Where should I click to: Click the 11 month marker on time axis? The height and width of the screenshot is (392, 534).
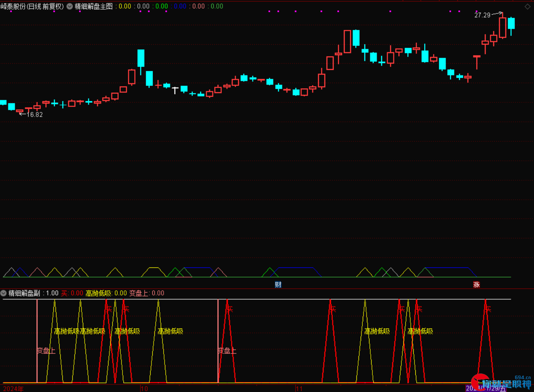[x=300, y=388]
